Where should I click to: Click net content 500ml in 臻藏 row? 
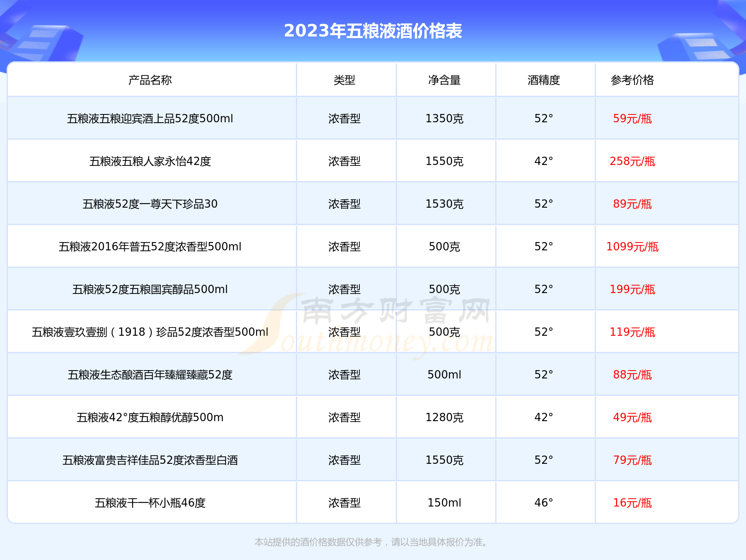click(x=444, y=375)
